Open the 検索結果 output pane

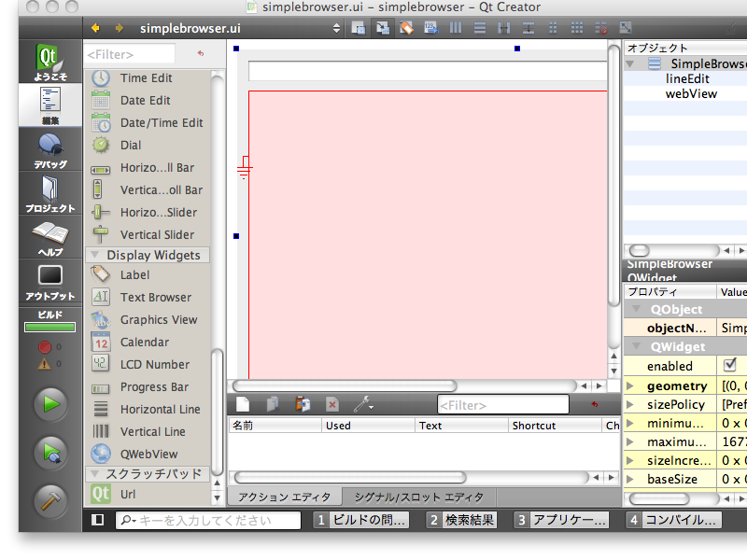461,520
